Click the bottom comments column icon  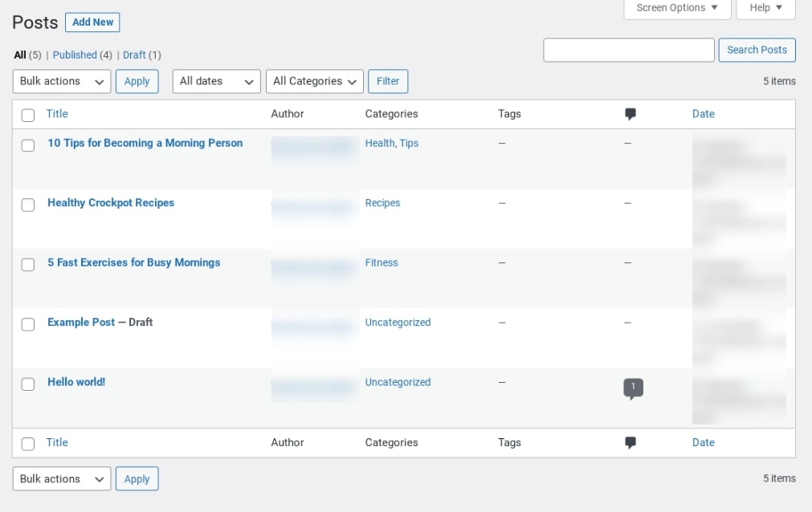click(630, 442)
